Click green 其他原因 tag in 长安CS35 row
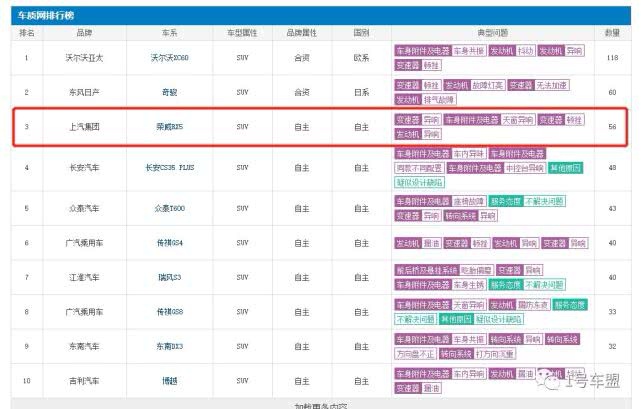This screenshot has width=641, height=409. (565, 168)
